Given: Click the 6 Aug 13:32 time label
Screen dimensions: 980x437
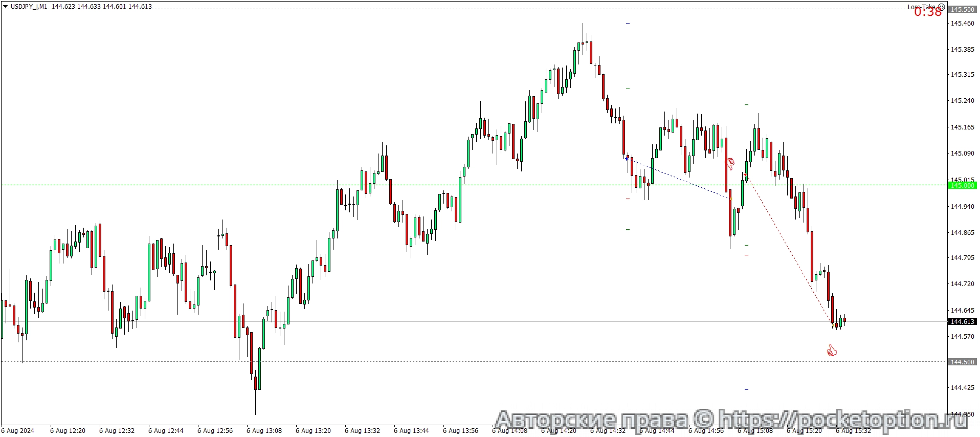Looking at the screenshot, I should pos(362,430).
